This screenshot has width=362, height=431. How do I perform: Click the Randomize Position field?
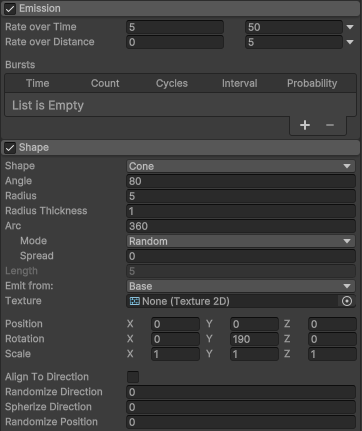[x=241, y=422]
